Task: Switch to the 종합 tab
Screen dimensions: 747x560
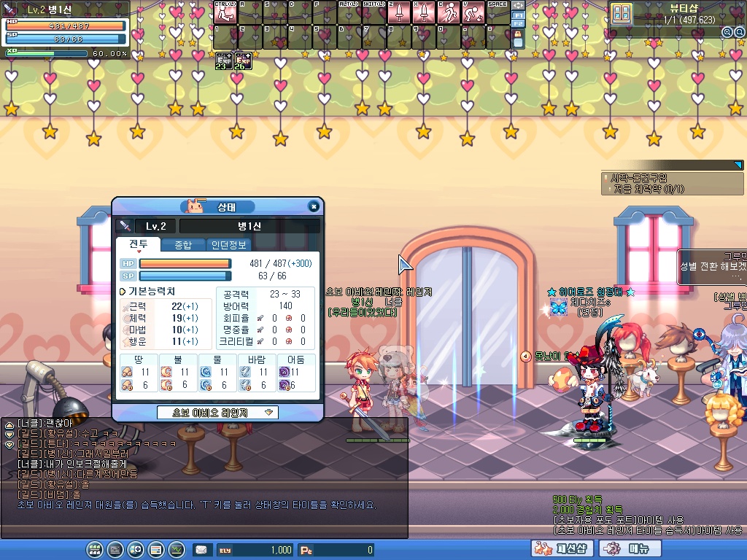Action: click(183, 245)
